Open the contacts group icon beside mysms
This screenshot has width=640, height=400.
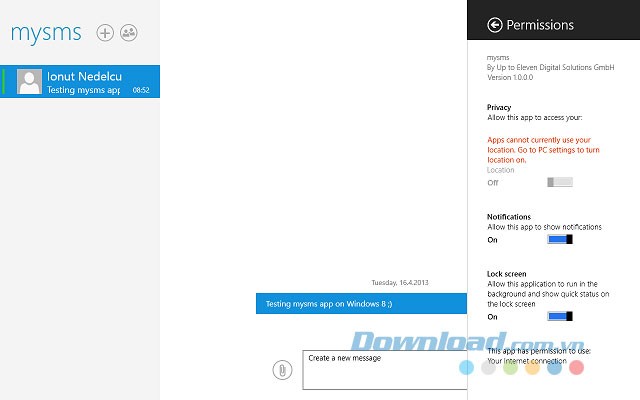coord(129,33)
